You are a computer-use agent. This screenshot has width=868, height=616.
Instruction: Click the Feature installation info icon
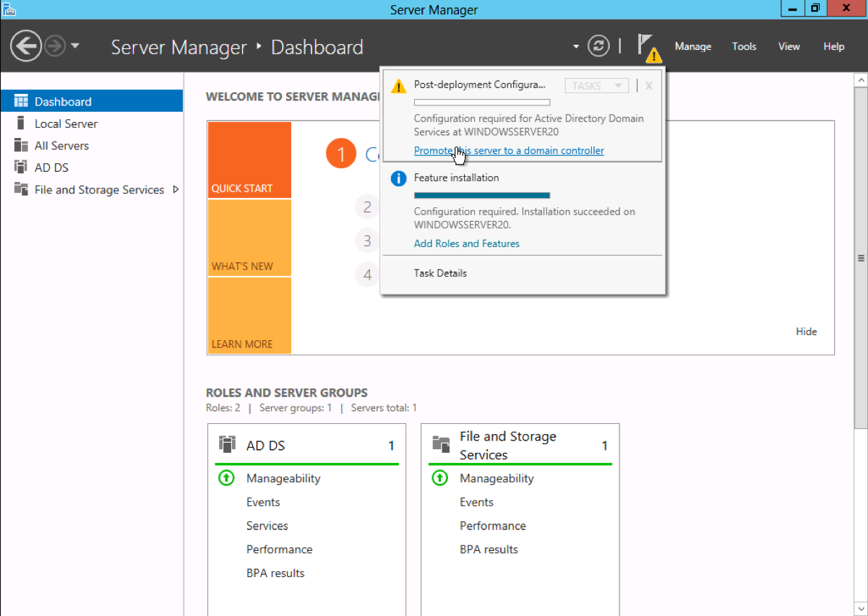pos(398,178)
